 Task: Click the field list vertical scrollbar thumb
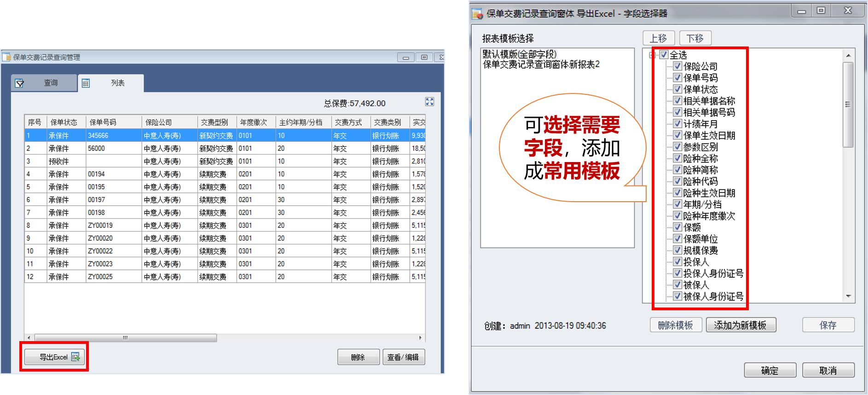[848, 105]
